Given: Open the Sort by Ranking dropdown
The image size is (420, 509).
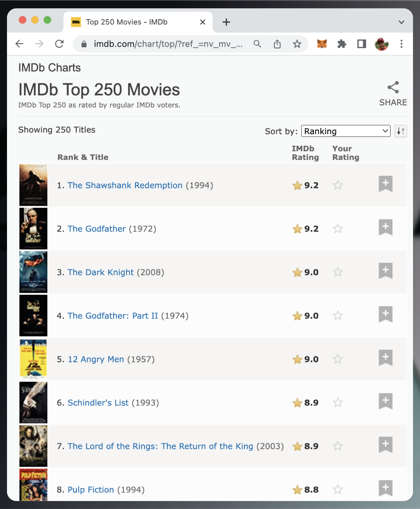Looking at the screenshot, I should [346, 131].
